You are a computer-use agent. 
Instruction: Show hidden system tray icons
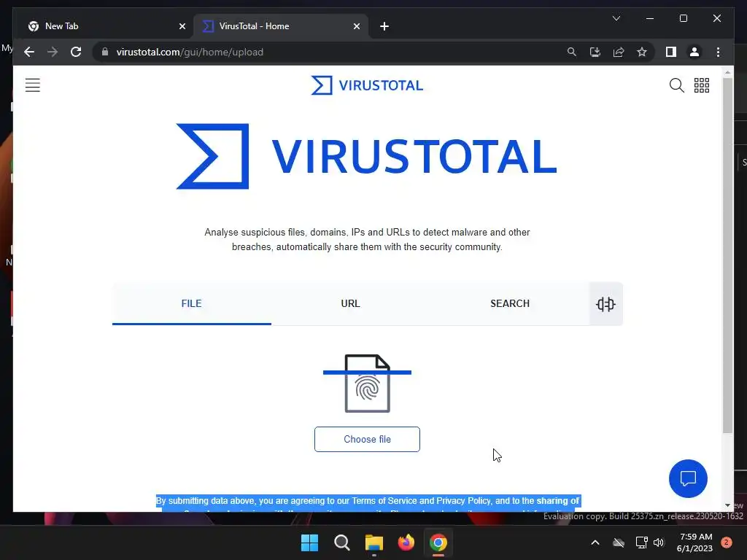coord(595,542)
